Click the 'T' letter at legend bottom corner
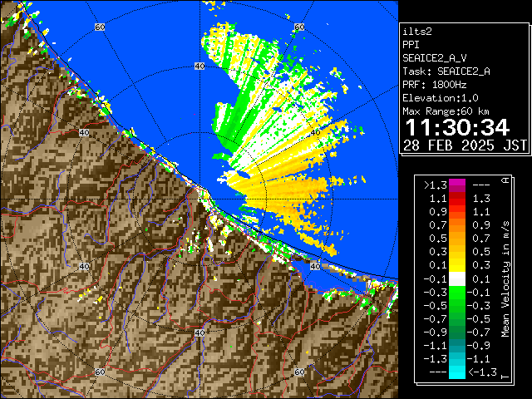 click(505, 377)
